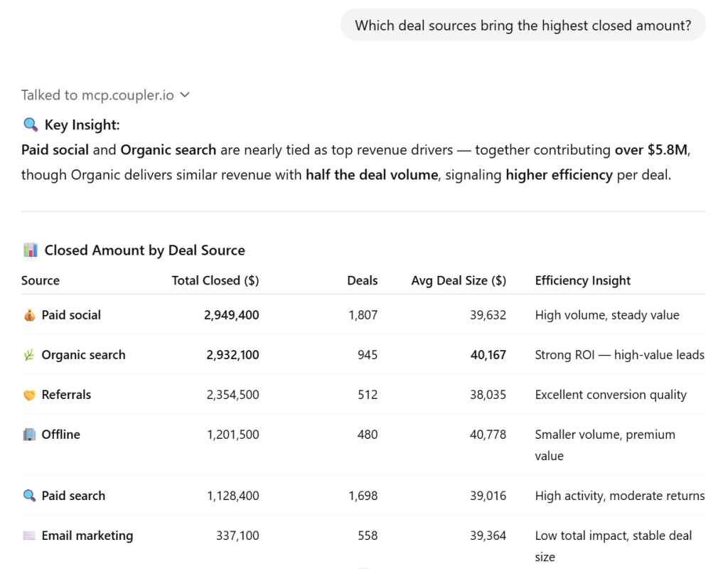Click the Efficiency Insight column header
The width and height of the screenshot is (728, 569).
point(583,280)
